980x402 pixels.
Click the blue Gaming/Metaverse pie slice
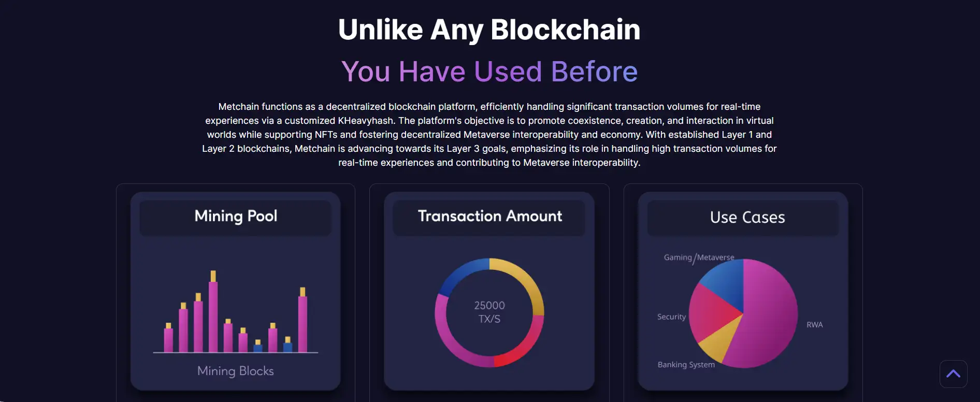click(x=724, y=282)
